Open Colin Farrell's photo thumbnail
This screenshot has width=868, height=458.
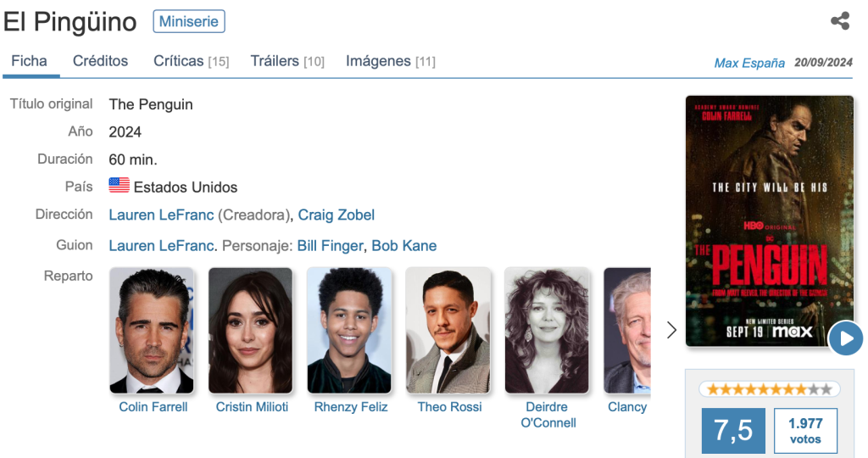coord(153,331)
